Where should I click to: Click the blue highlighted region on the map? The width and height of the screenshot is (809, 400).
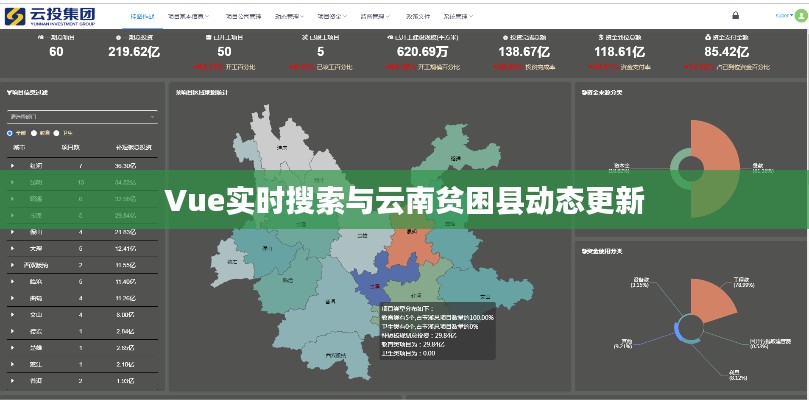pos(382,278)
